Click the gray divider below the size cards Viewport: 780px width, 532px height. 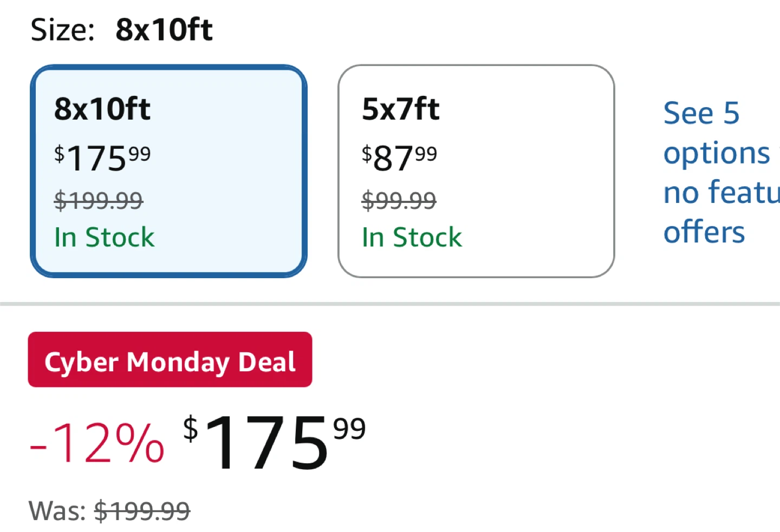point(390,304)
